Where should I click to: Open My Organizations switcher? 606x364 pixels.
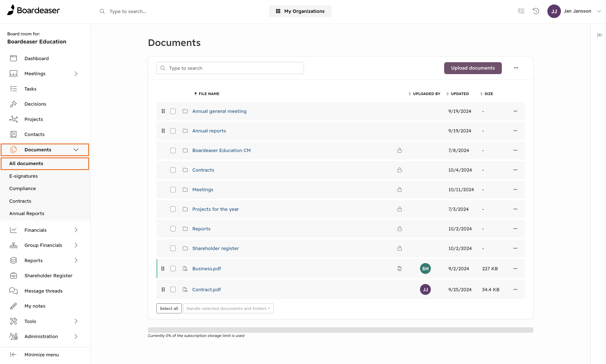(x=300, y=11)
